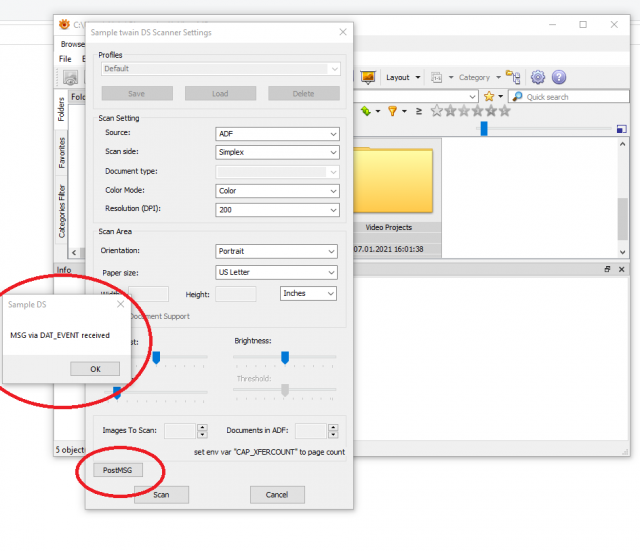This screenshot has height=551, width=640.
Task: Float the Info panel with its restore icon
Action: tap(607, 269)
